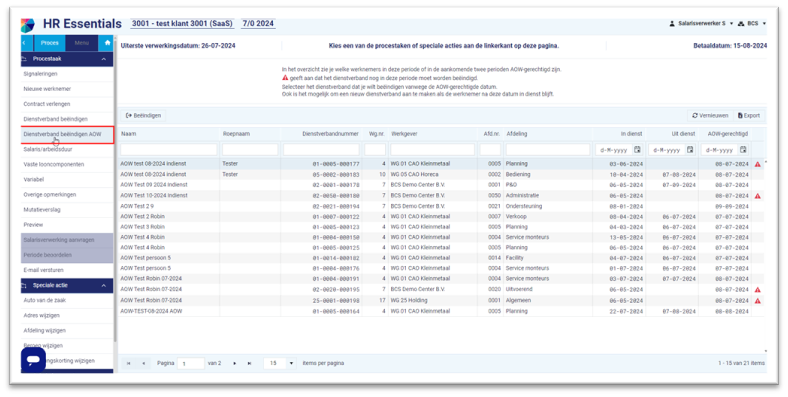This screenshot has width=788, height=397.
Task: Click the Naam filter input field
Action: [x=169, y=150]
